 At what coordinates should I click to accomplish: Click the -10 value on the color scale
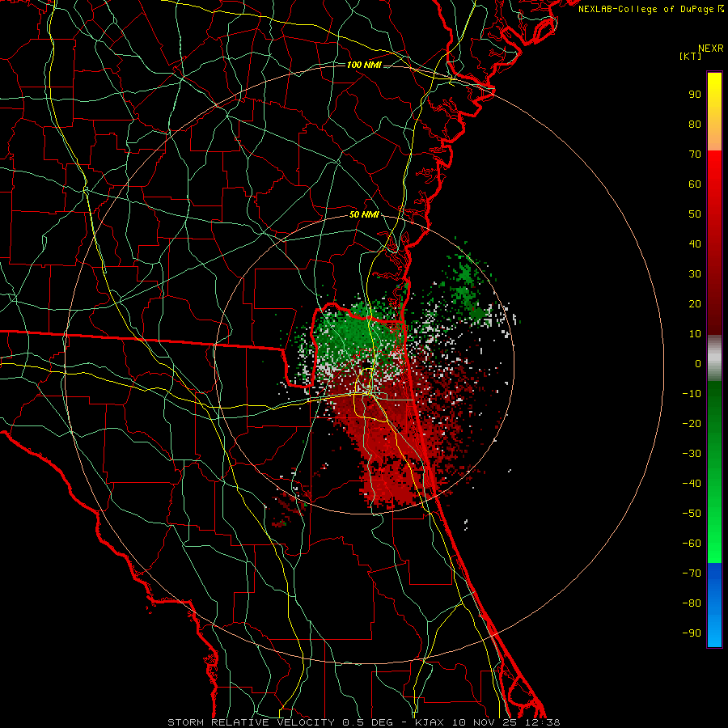pyautogui.click(x=692, y=394)
